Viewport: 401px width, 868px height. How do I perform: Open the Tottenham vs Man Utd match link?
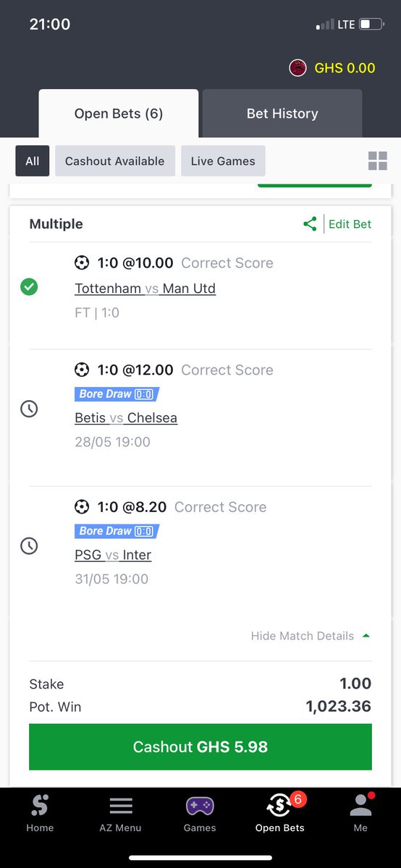(145, 289)
